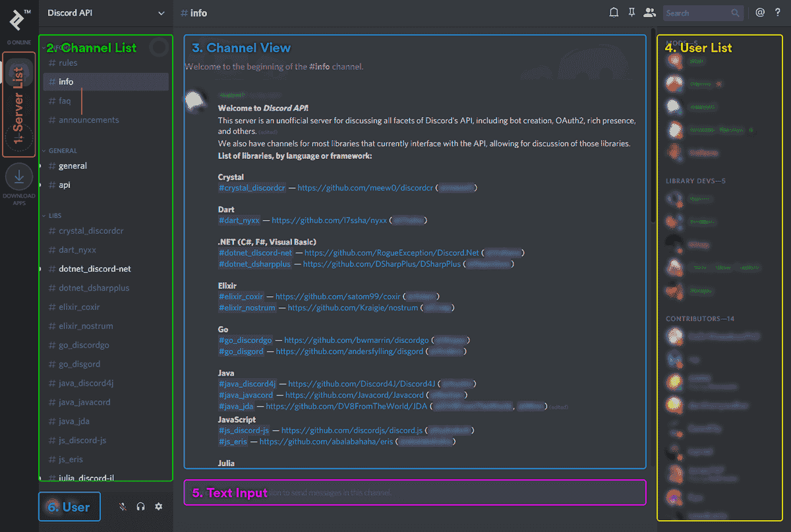Click #java_jda mention in message

(x=236, y=407)
